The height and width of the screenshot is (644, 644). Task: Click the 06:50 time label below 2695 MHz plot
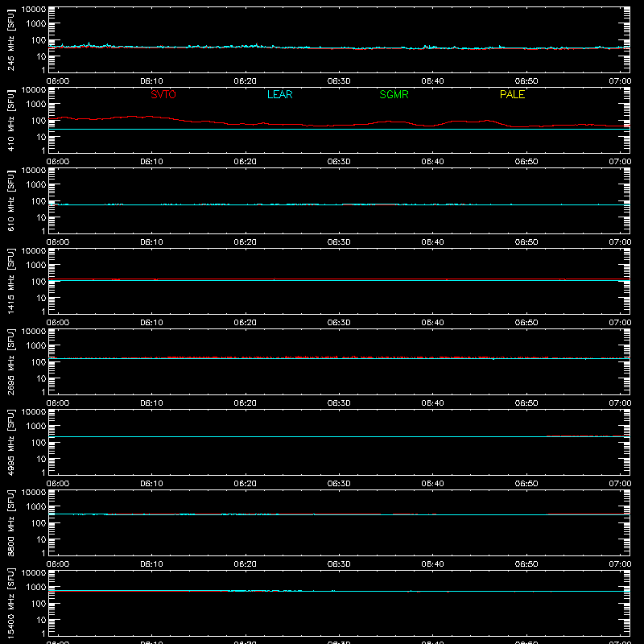point(526,403)
